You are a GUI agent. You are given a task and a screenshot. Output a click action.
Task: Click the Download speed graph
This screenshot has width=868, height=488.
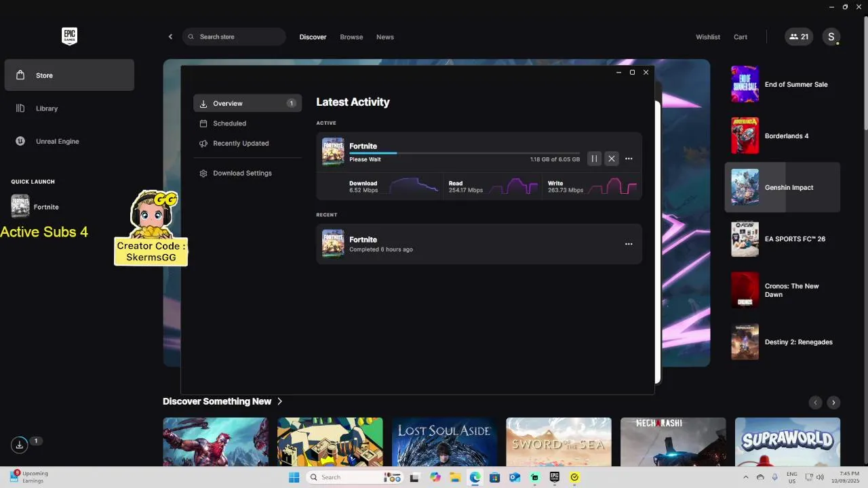click(414, 186)
